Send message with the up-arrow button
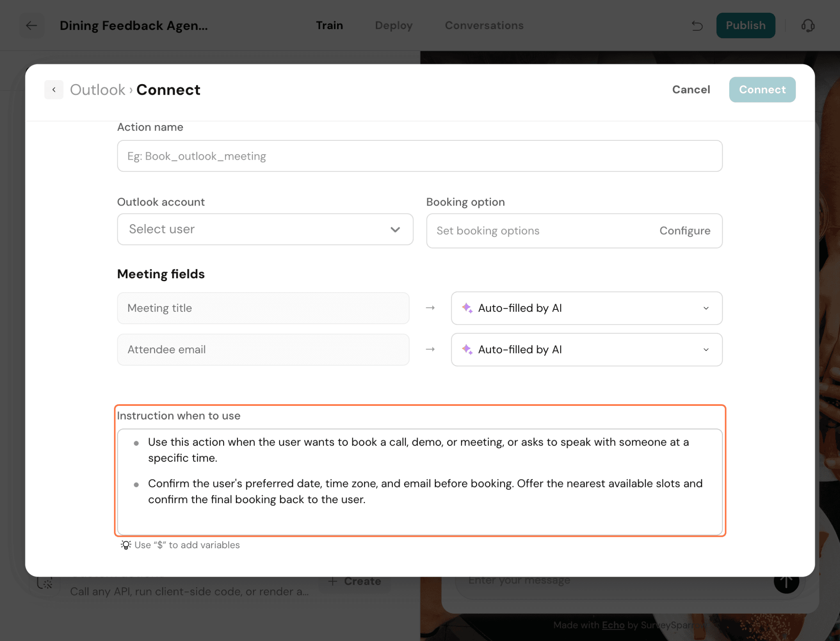Screen dimensions: 840x641 pos(786,582)
